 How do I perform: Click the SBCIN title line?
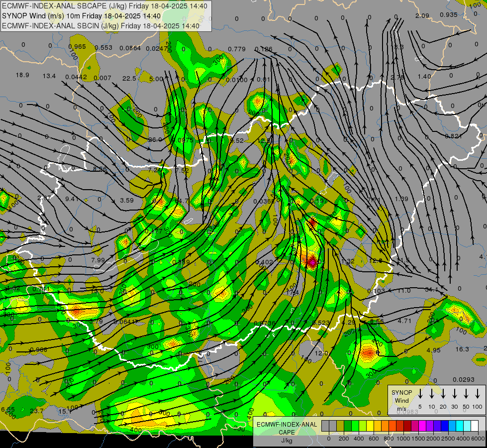[100, 26]
